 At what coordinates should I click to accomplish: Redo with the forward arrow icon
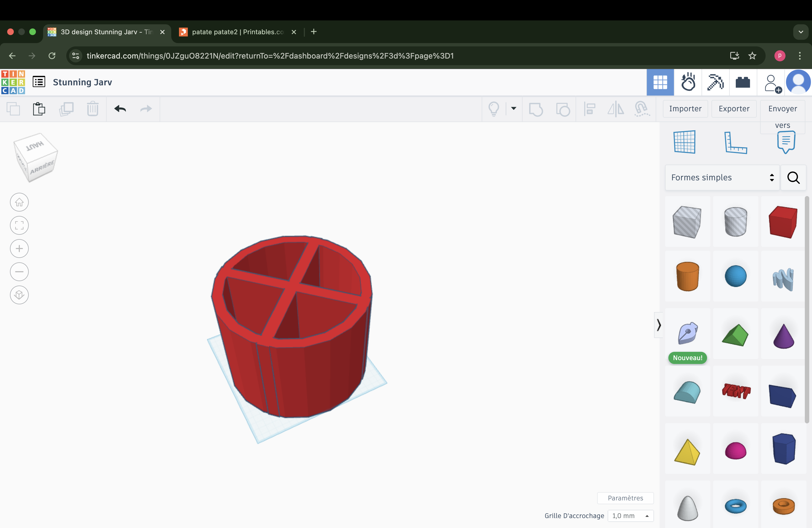coord(146,109)
